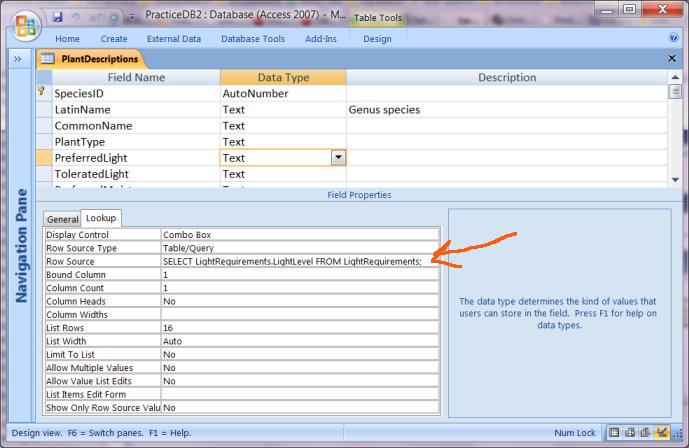The width and height of the screenshot is (689, 448).
Task: Click the Limit To List No value
Action: pos(300,354)
